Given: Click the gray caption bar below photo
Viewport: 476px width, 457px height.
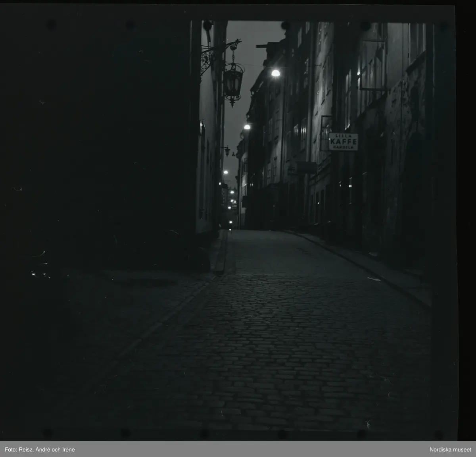Looking at the screenshot, I should 238,449.
